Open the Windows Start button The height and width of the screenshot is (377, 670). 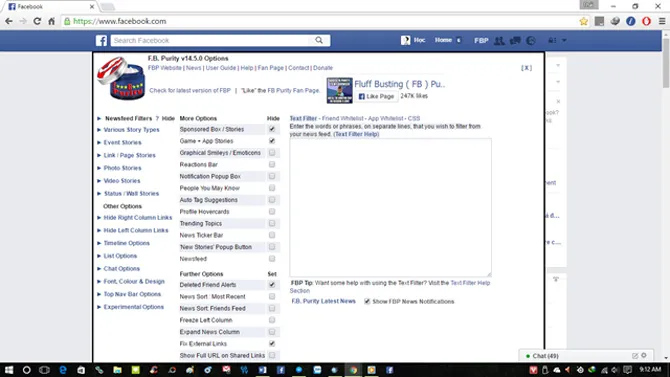point(9,370)
